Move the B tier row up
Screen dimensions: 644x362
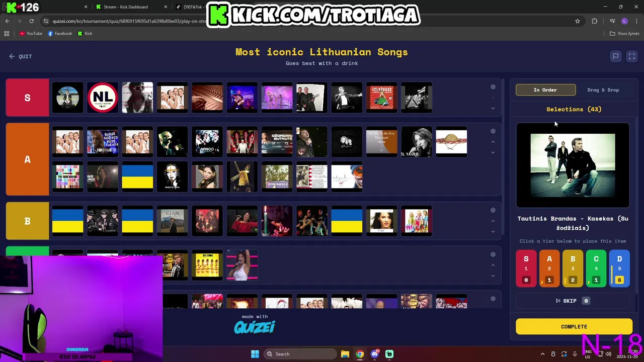coord(493,221)
